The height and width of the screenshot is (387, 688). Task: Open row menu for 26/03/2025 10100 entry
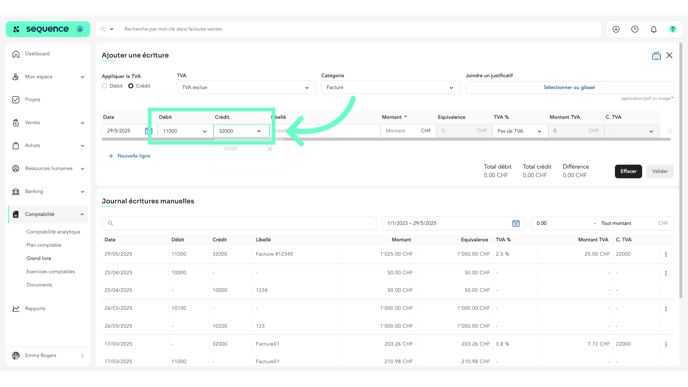click(x=666, y=309)
